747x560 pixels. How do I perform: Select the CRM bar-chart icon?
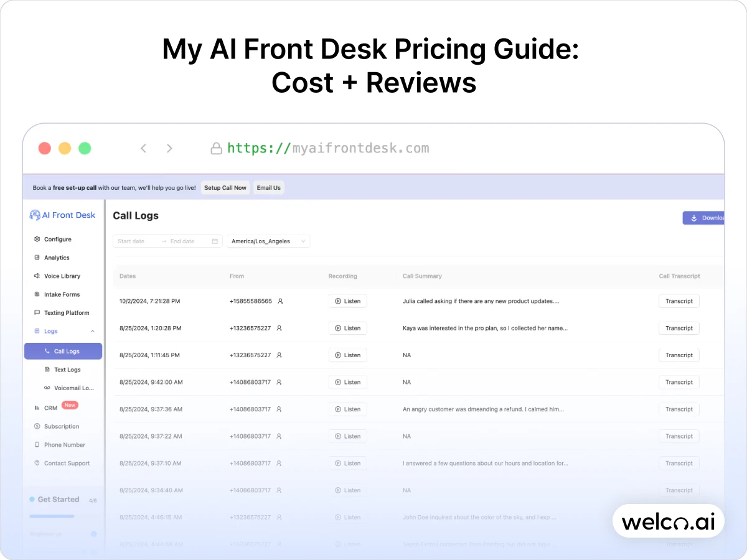coord(38,407)
